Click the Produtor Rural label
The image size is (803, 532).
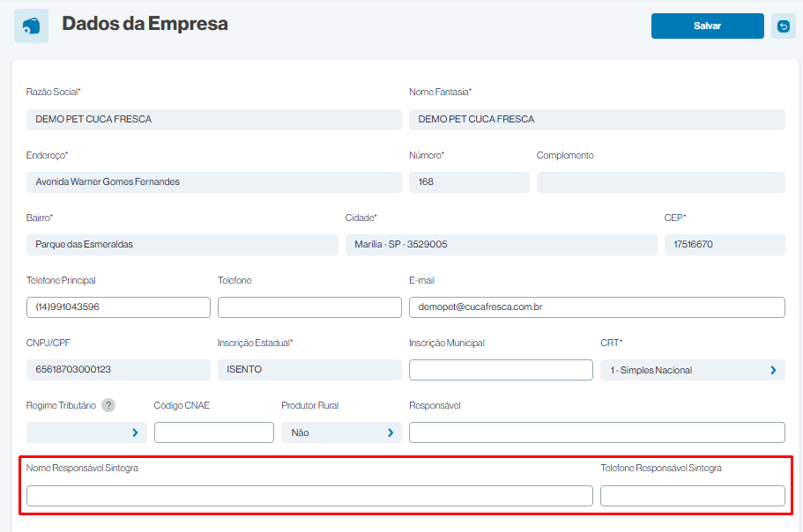click(x=310, y=405)
